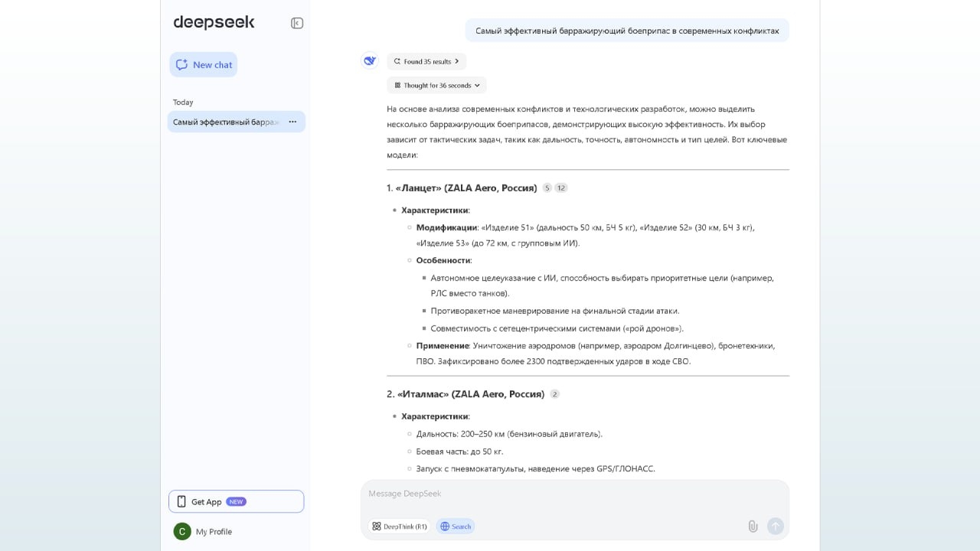Image resolution: width=980 pixels, height=551 pixels.
Task: Expand the Thought for 36 seconds section
Action: (x=436, y=85)
